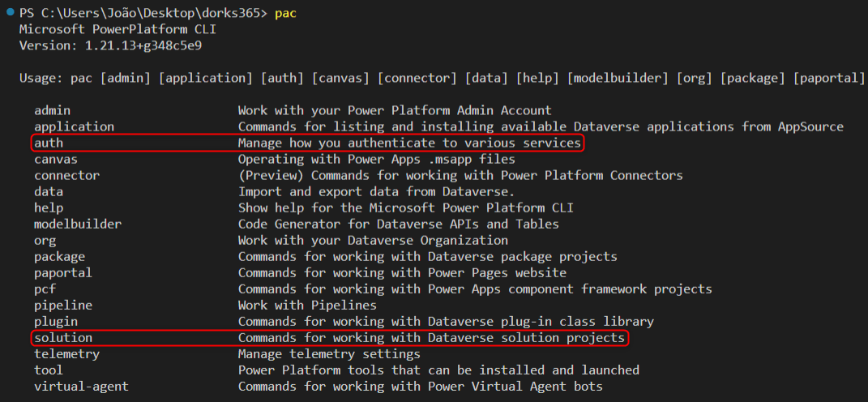Click the 'data' command name in the list
This screenshot has height=402, width=868.
click(x=49, y=191)
